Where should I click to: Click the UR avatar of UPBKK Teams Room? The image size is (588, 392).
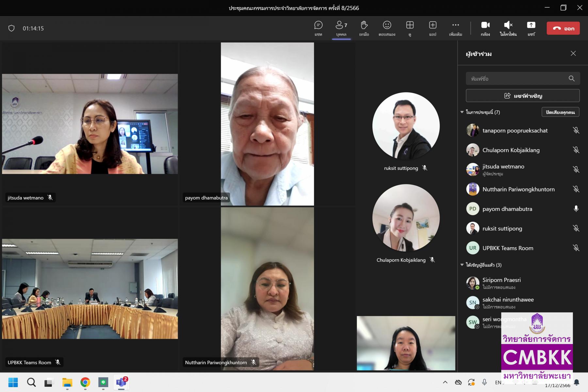click(x=473, y=248)
